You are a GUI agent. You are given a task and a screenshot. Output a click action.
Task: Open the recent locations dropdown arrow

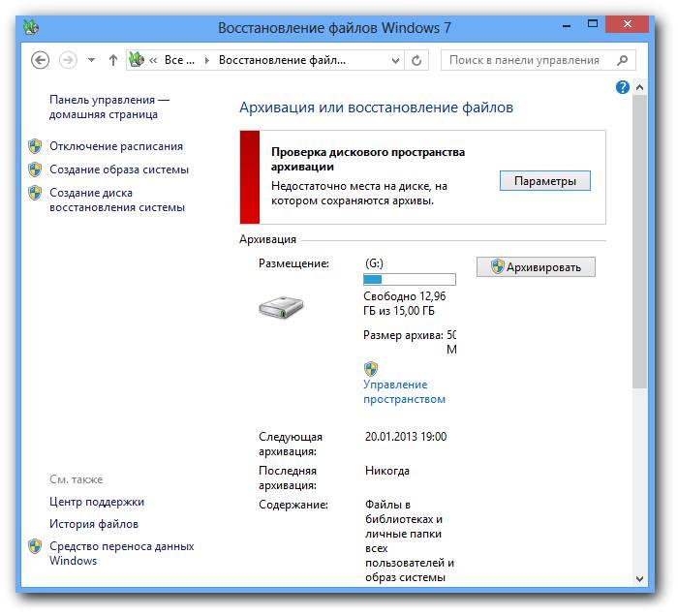(x=91, y=60)
